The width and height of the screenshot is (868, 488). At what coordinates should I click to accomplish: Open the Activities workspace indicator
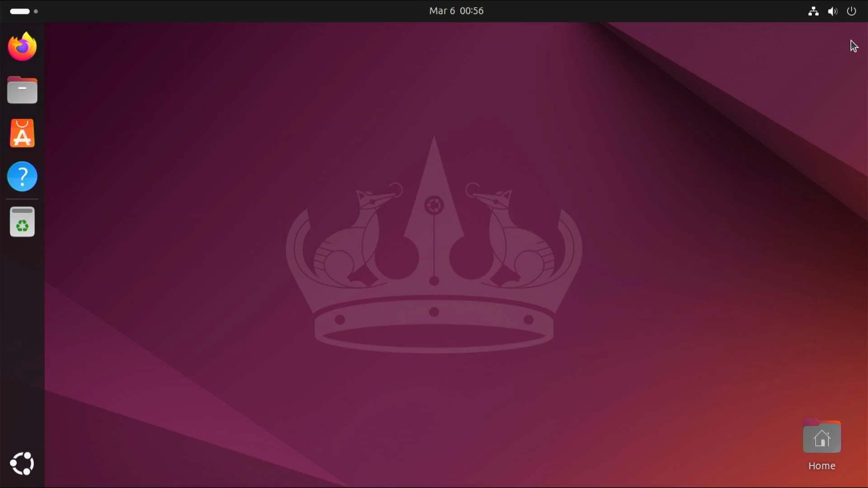(x=24, y=11)
